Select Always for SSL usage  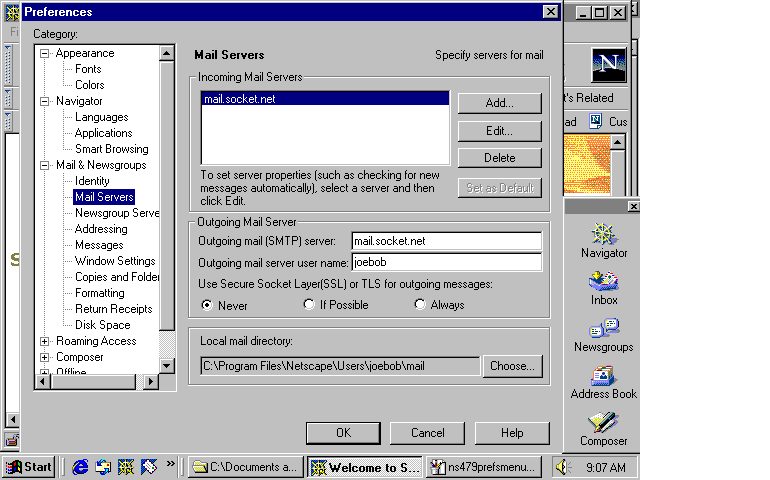pyautogui.click(x=419, y=305)
